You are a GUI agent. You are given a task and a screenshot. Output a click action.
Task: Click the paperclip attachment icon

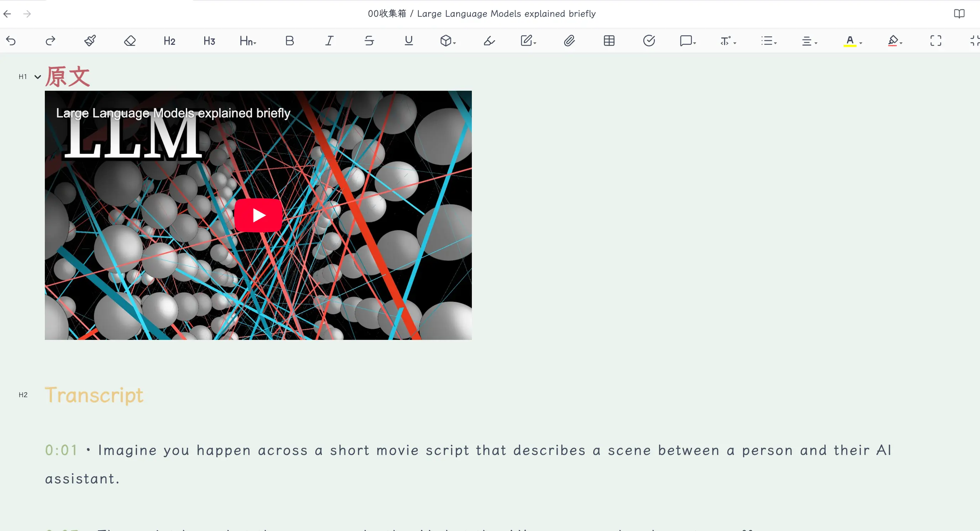click(x=569, y=41)
